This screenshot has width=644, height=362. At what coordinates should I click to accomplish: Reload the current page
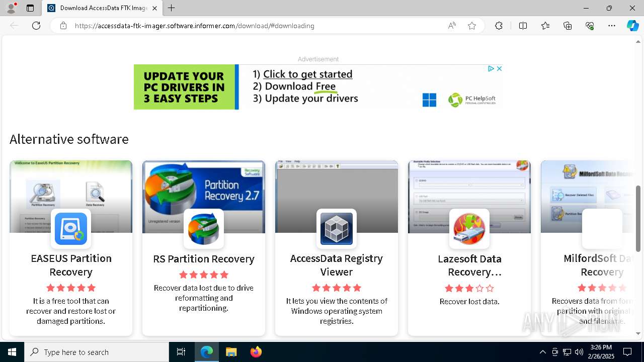[x=36, y=26]
